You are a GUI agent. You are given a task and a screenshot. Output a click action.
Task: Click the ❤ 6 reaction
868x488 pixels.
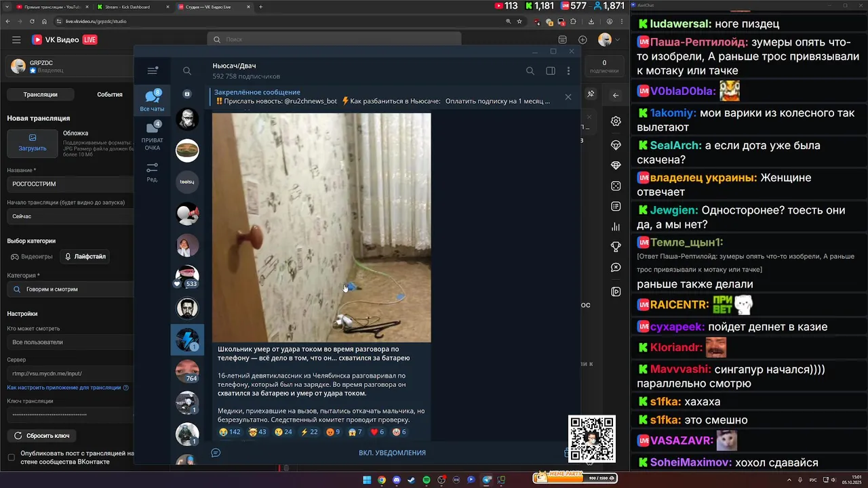point(377,432)
